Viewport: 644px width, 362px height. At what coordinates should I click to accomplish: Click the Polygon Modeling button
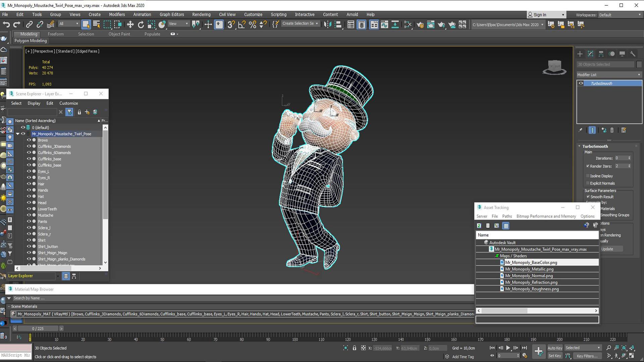(x=31, y=41)
